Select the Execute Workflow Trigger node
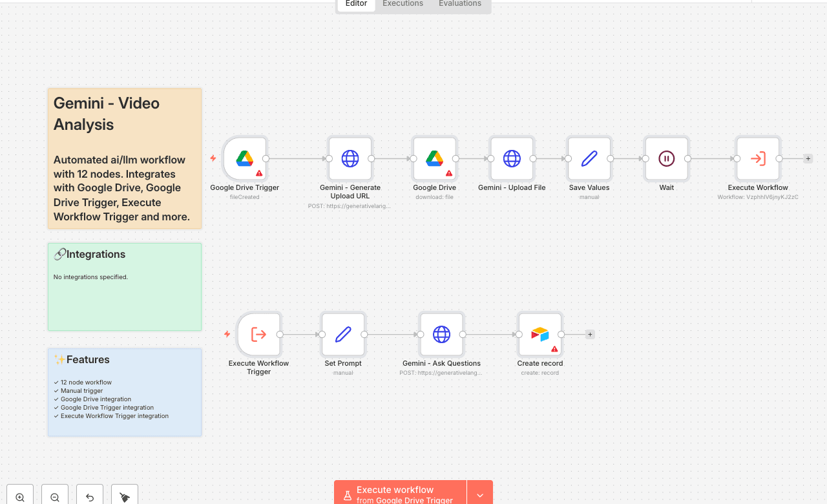Screen dimensions: 827x504 (258, 334)
